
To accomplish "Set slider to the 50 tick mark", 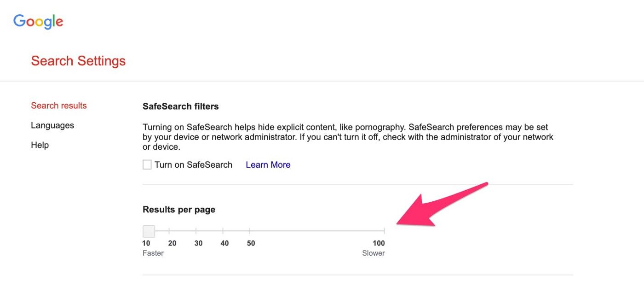I will click(x=250, y=231).
